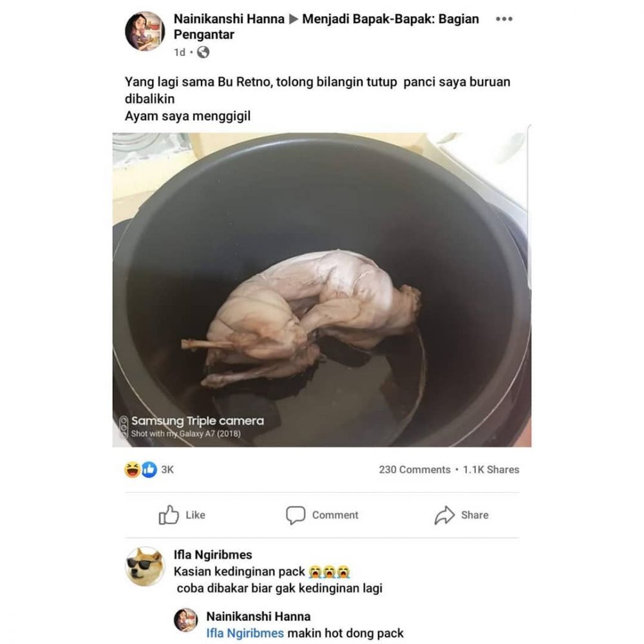The image size is (644, 644).
Task: Open the chicken in pot photo
Action: (322, 290)
